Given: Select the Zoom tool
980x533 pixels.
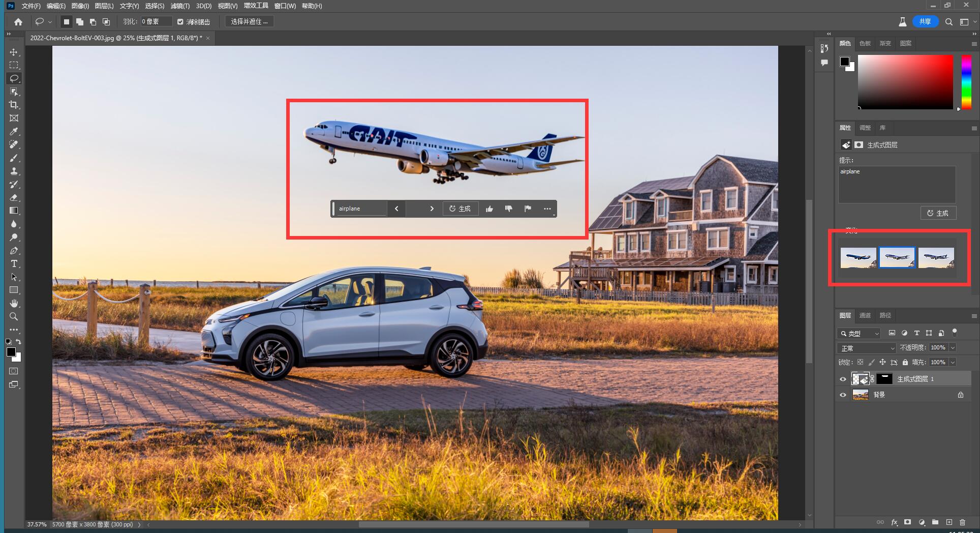Looking at the screenshot, I should coord(14,316).
